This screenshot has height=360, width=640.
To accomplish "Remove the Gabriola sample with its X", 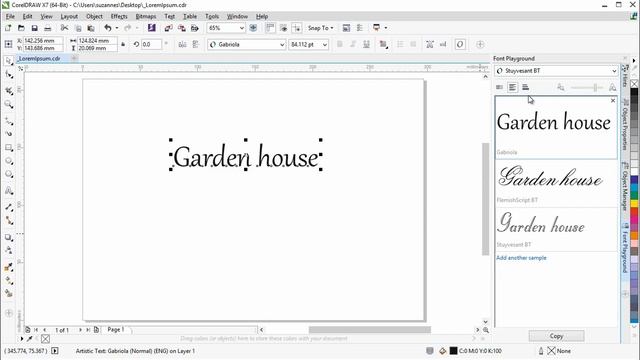I will click(x=613, y=100).
